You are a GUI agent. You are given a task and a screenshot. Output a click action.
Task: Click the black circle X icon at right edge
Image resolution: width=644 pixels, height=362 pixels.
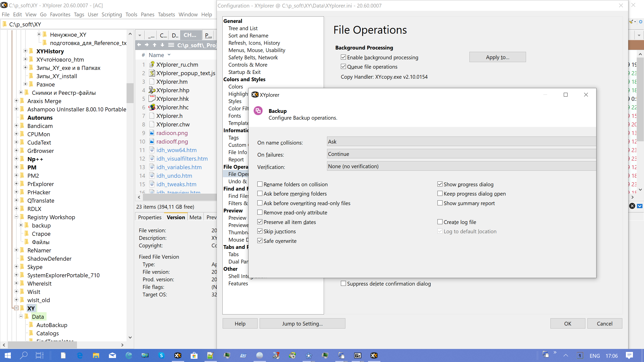point(632,206)
